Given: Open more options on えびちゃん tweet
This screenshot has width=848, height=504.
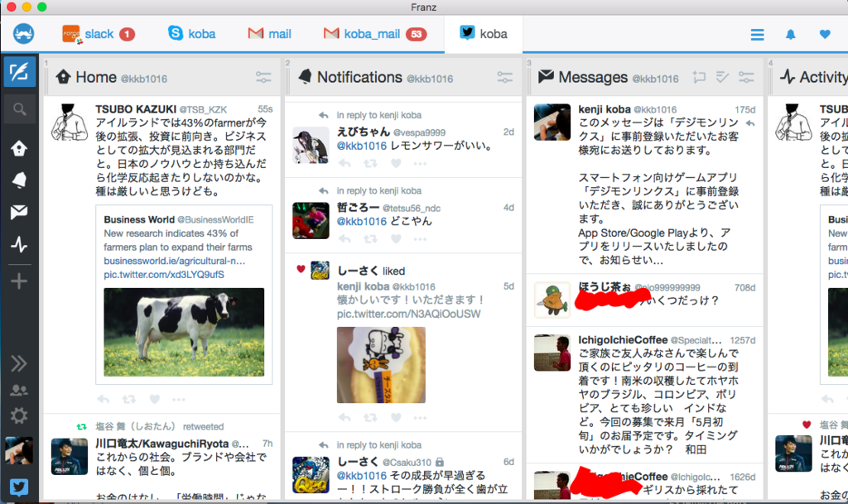Looking at the screenshot, I should [420, 163].
